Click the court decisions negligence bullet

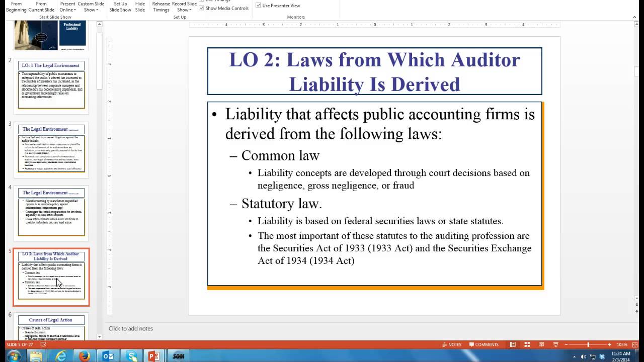pos(393,179)
